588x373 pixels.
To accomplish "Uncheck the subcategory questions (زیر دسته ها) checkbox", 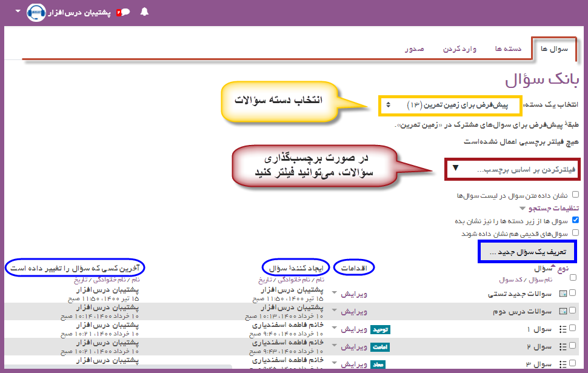I will coord(576,220).
